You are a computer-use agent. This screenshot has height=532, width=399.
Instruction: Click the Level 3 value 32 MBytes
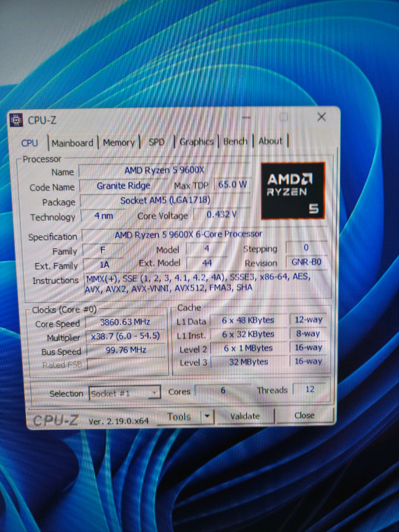point(248,362)
